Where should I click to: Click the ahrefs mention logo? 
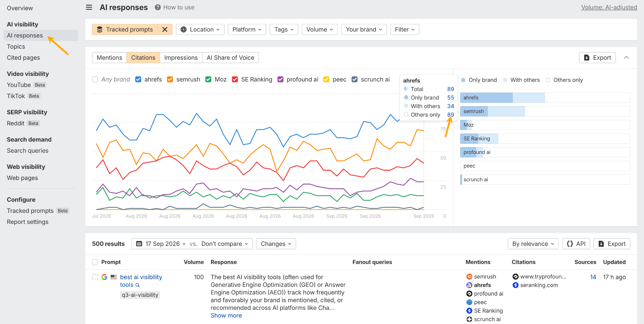coord(469,285)
